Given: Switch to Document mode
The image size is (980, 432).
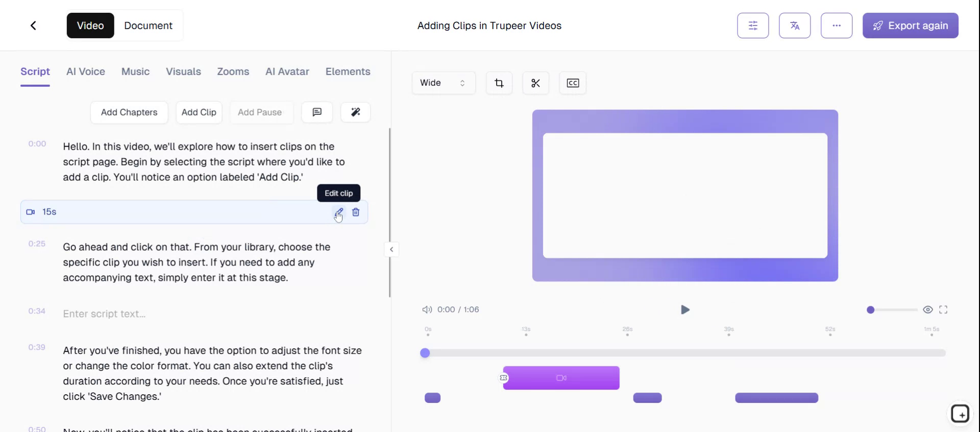Looking at the screenshot, I should pos(148,26).
